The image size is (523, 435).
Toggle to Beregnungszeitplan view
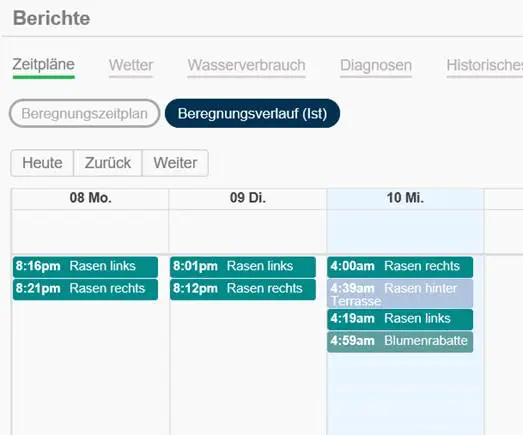click(85, 113)
